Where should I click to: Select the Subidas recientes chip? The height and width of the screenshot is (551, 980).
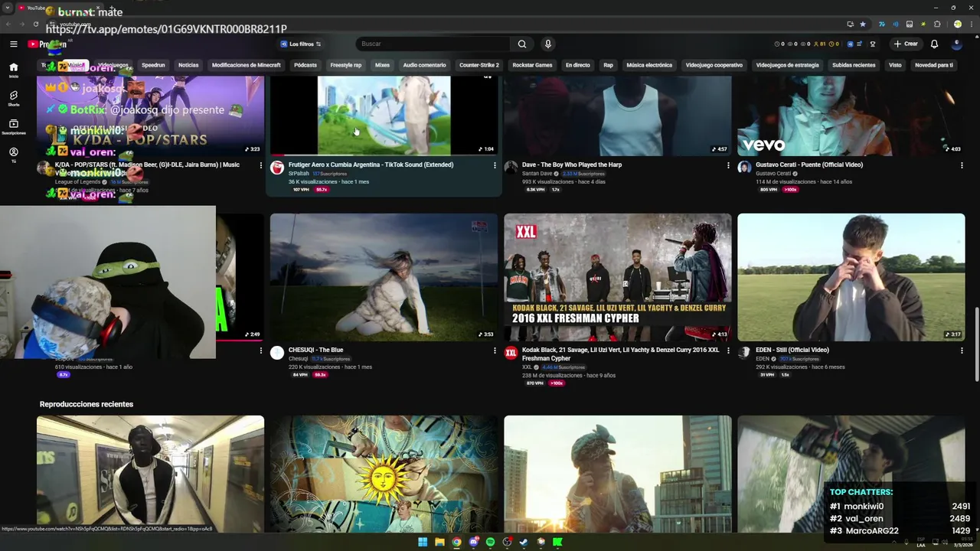click(854, 65)
